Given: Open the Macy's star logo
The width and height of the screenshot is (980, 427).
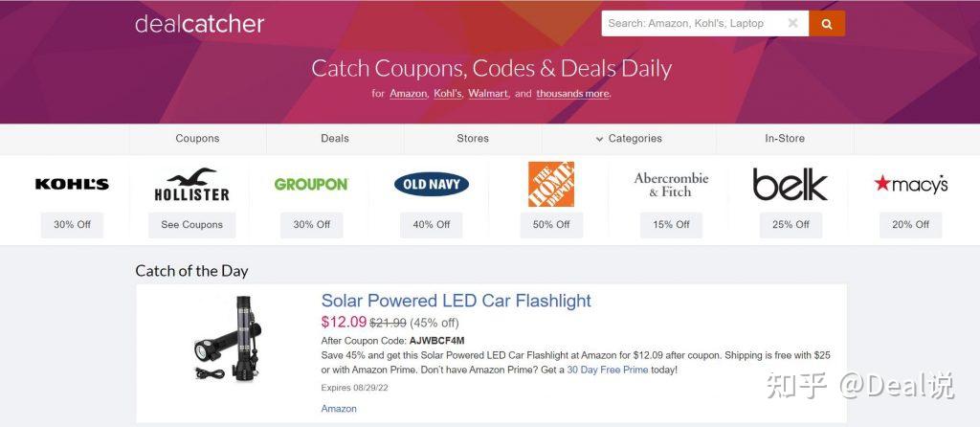Looking at the screenshot, I should (x=910, y=184).
